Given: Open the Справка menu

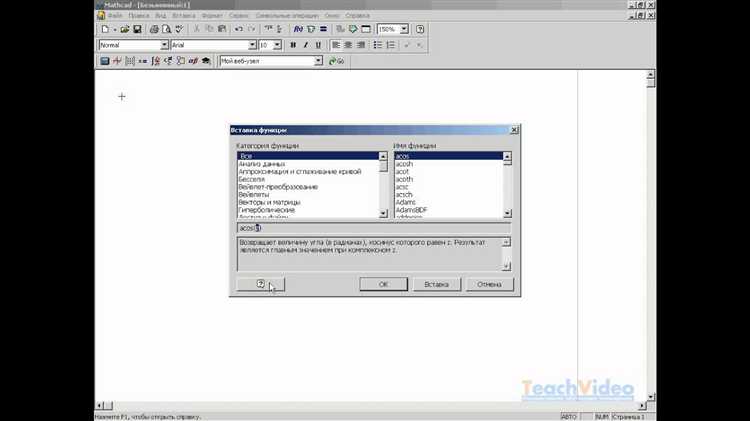Looking at the screenshot, I should (357, 16).
